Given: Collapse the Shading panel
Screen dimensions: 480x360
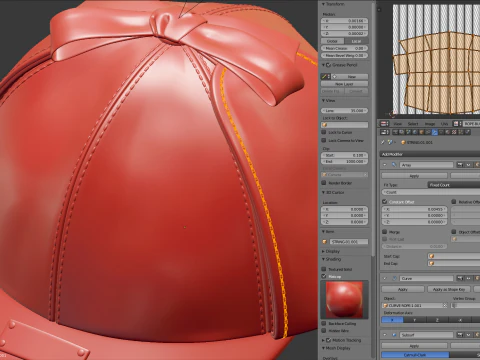Looking at the screenshot, I should point(323,259).
